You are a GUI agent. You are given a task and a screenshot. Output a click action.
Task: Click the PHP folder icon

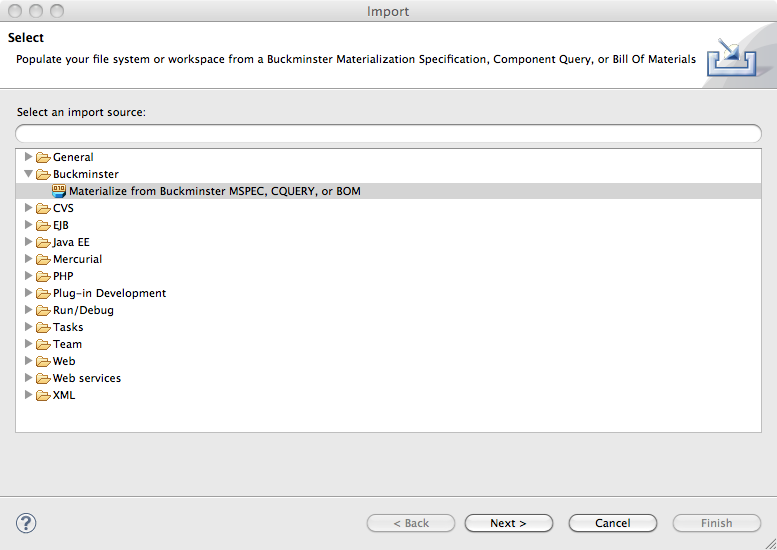click(43, 276)
